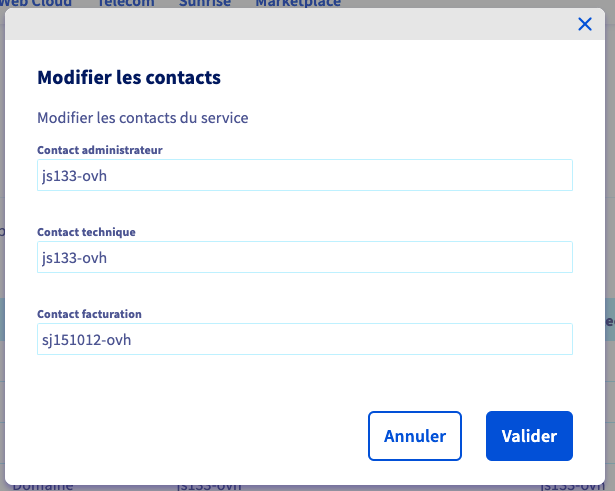Screen dimensions: 615x491
Task: Confirm changes with the Valider button
Action: pyautogui.click(x=529, y=436)
